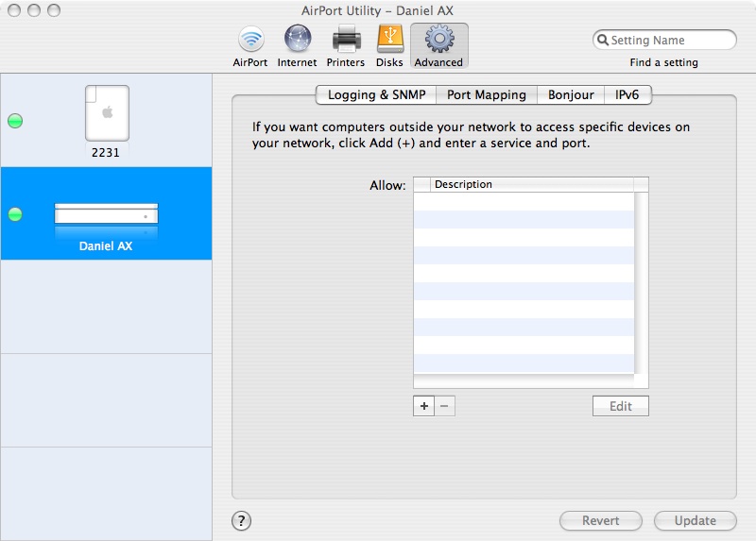The width and height of the screenshot is (756, 541).
Task: Click the Update button
Action: 696,521
